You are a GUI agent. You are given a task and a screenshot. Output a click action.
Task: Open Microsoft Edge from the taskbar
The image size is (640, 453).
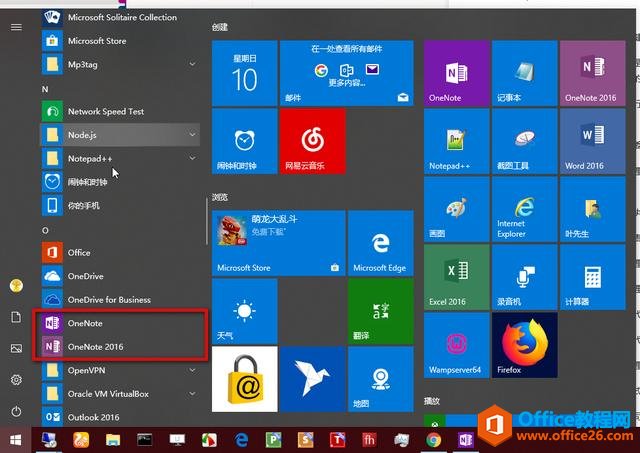pos(241,440)
